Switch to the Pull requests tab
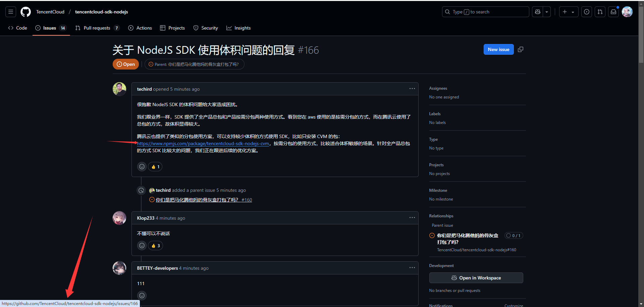This screenshot has height=307, width=644. pyautogui.click(x=97, y=28)
